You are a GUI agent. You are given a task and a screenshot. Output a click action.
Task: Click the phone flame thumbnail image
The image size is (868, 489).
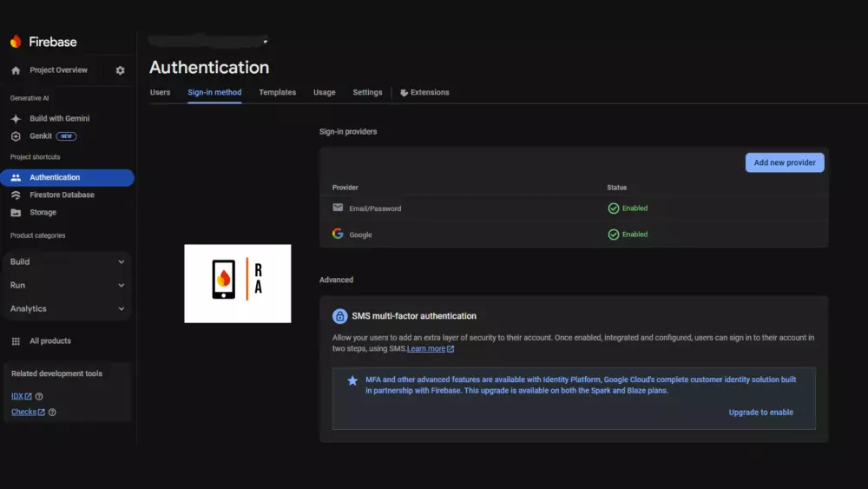pos(238,283)
